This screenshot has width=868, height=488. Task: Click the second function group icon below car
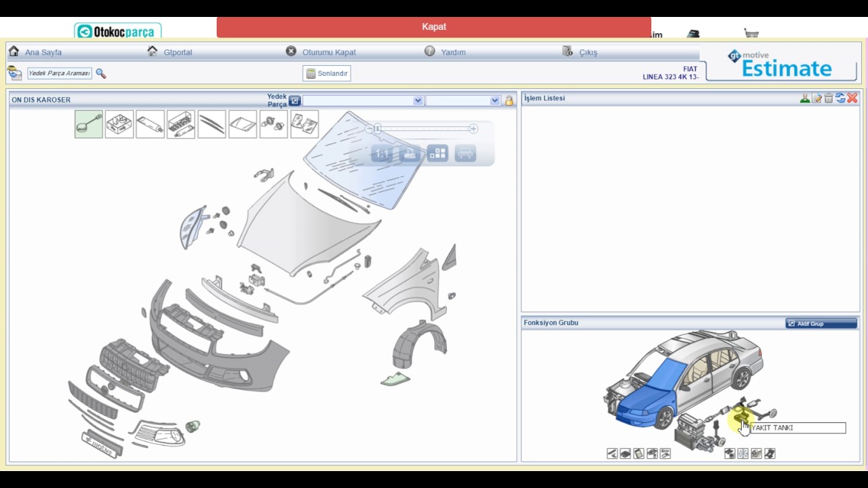[x=625, y=453]
